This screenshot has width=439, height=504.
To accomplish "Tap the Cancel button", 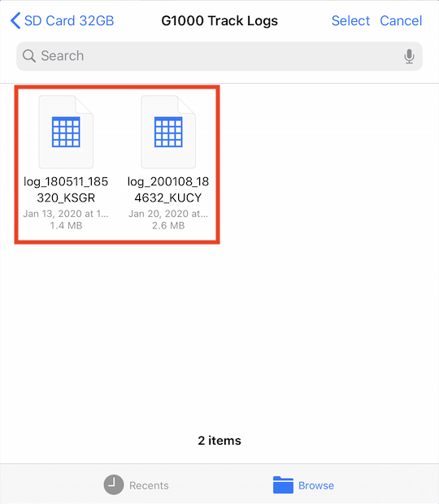I will 401,21.
